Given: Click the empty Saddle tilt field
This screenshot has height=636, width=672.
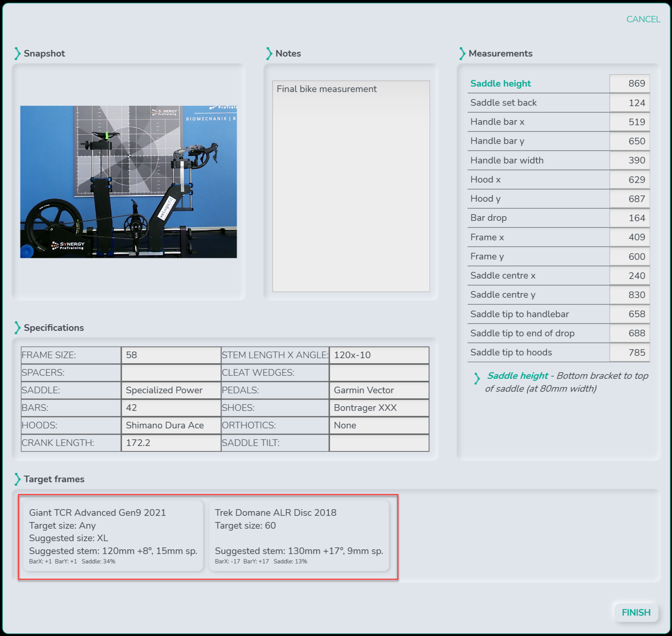Looking at the screenshot, I should pyautogui.click(x=379, y=443).
